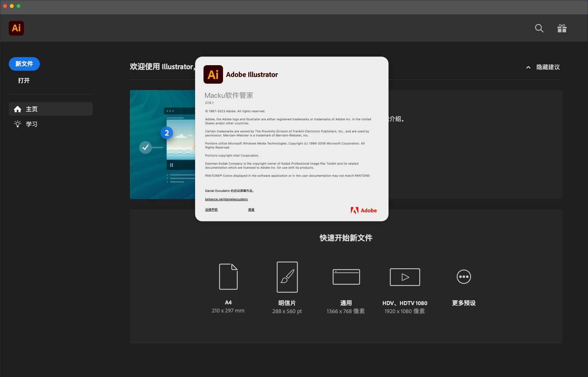The width and height of the screenshot is (588, 377).
Task: Click the 288 x 560 pt size text
Action: pos(287,311)
